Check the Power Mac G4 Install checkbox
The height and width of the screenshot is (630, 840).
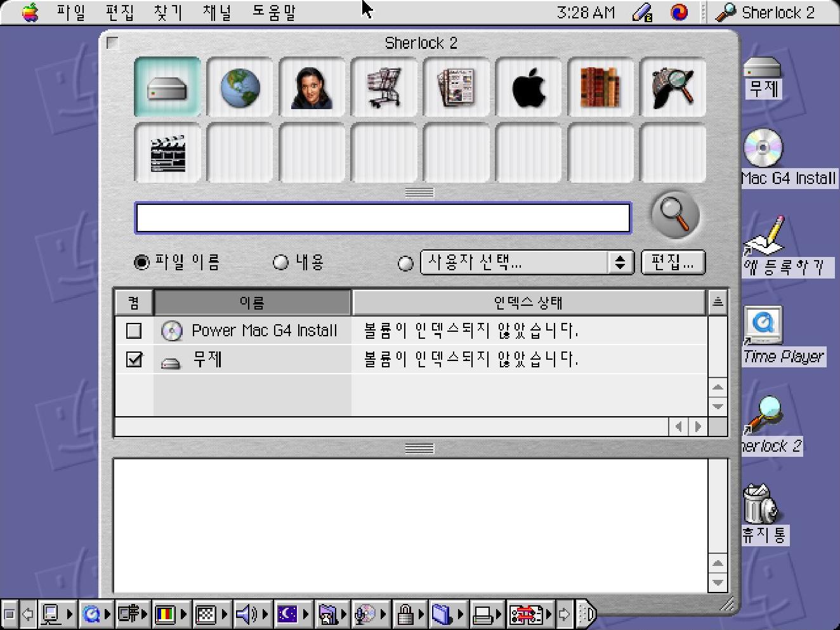(x=134, y=331)
